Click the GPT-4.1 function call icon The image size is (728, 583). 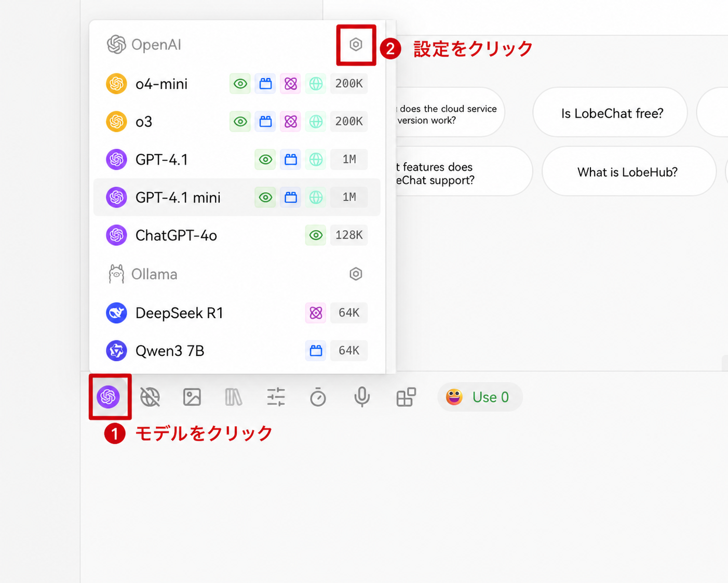(x=291, y=160)
